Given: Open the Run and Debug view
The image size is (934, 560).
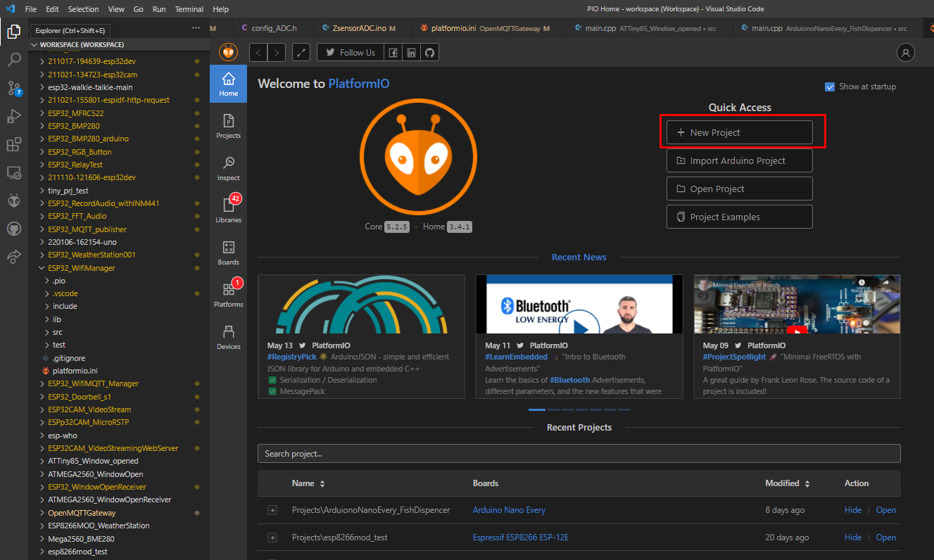Looking at the screenshot, I should [x=13, y=116].
